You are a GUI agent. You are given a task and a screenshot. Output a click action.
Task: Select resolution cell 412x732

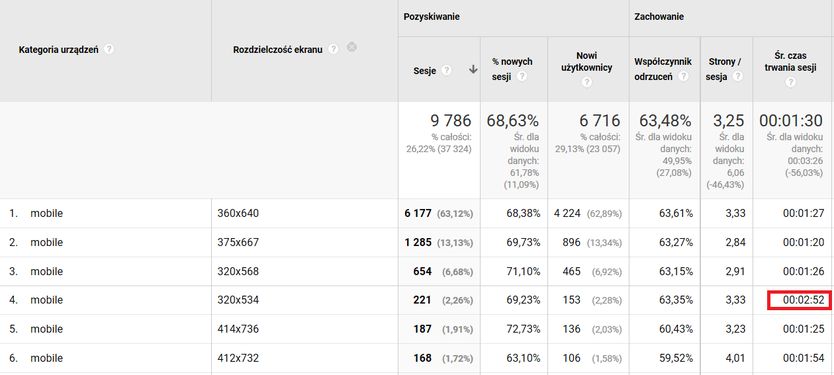pos(238,359)
